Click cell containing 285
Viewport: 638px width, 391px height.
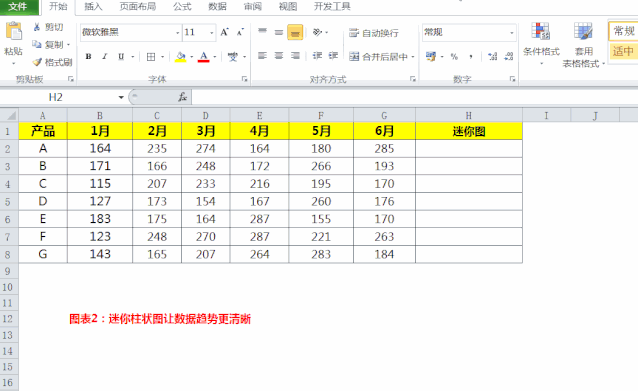tap(384, 149)
